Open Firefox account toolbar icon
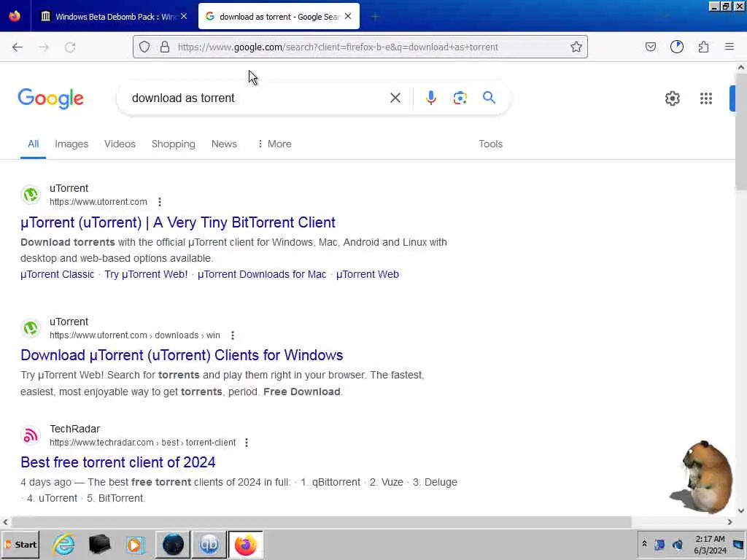This screenshot has height=560, width=747. tap(677, 47)
